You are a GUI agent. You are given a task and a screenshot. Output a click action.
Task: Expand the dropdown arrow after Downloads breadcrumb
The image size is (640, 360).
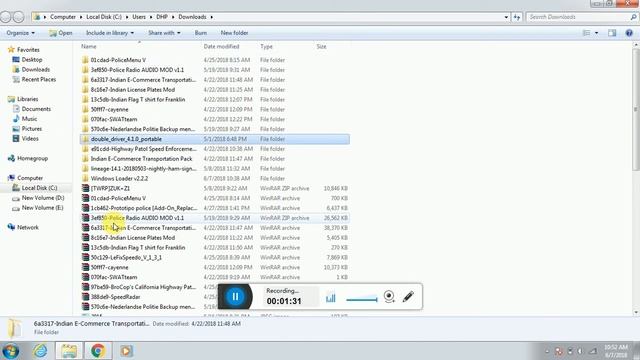coord(211,17)
